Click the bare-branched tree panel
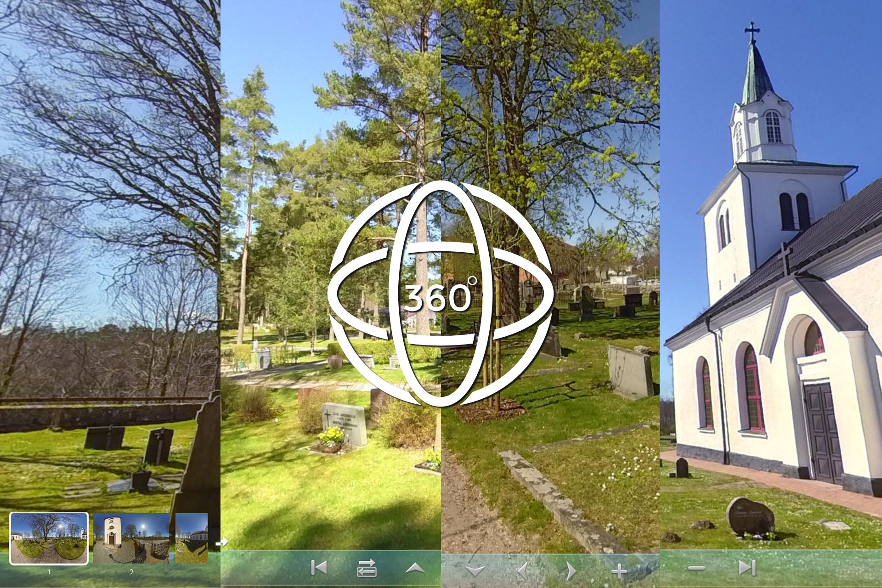The height and width of the screenshot is (588, 882). click(110, 184)
